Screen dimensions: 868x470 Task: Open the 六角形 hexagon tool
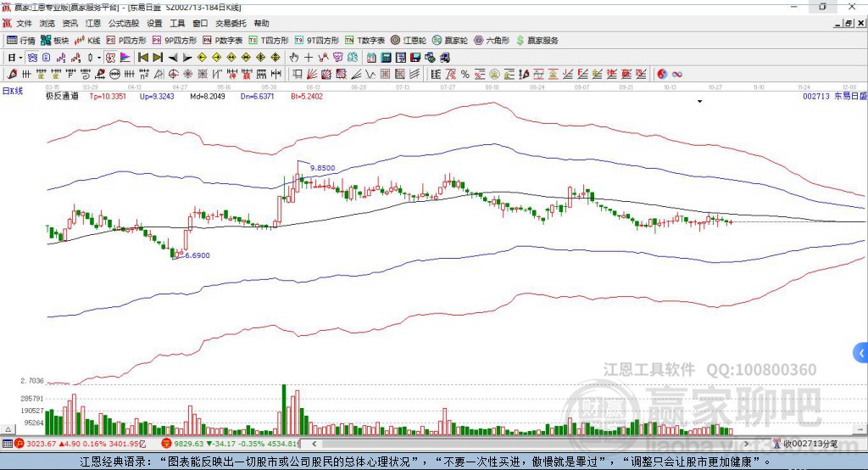click(x=492, y=41)
